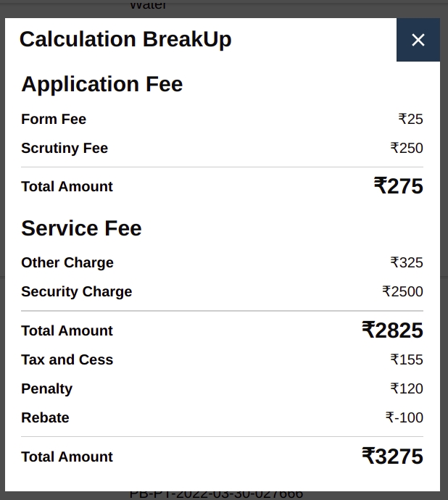The width and height of the screenshot is (448, 500).
Task: Select the Service Fee heading
Action: point(81,228)
